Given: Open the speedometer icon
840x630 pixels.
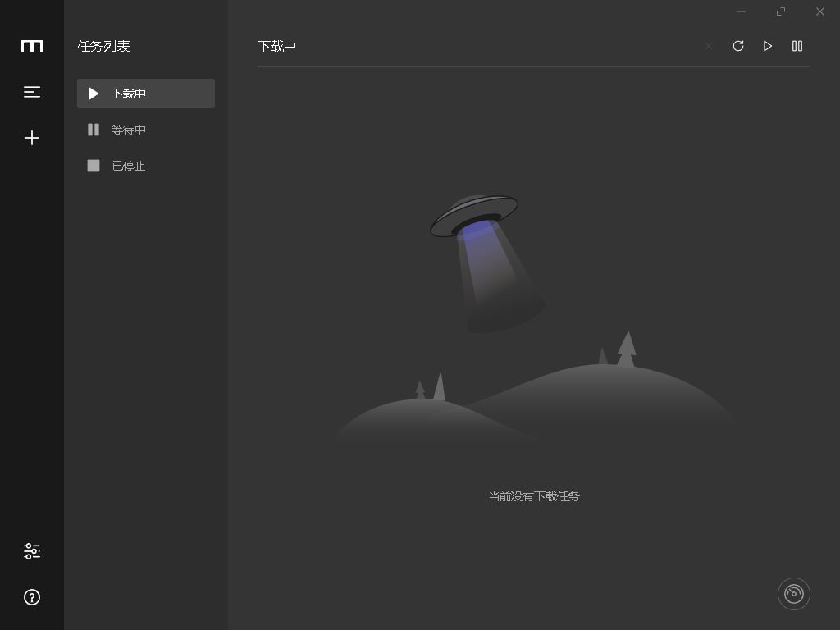Looking at the screenshot, I should coord(794,594).
